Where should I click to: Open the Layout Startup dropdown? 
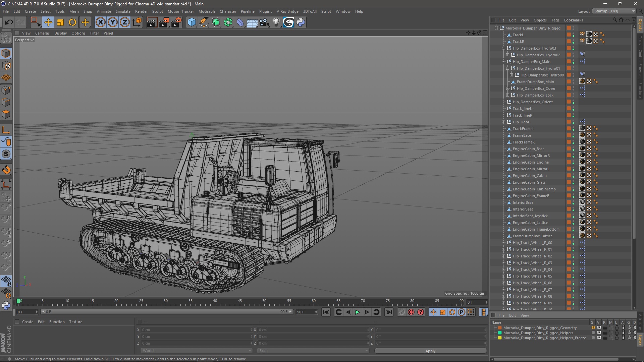tap(614, 11)
